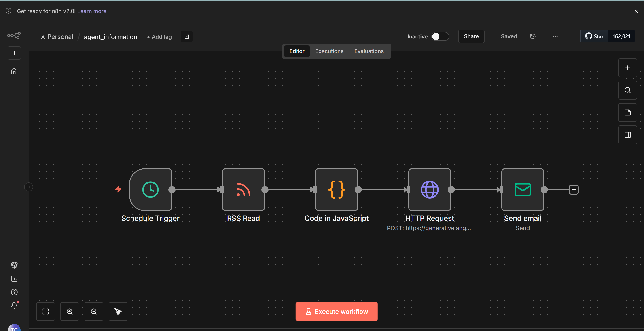Click the Schedule Trigger clock node
The height and width of the screenshot is (331, 644).
[x=150, y=189]
